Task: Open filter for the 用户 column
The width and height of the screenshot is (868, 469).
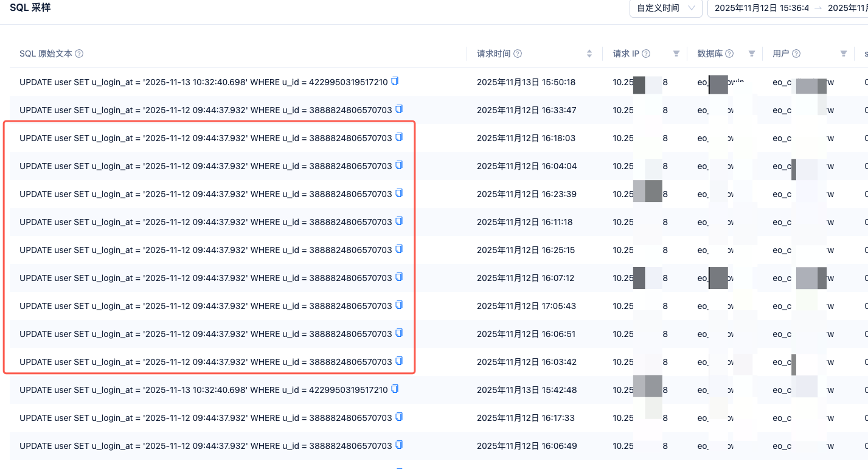Action: tap(843, 54)
